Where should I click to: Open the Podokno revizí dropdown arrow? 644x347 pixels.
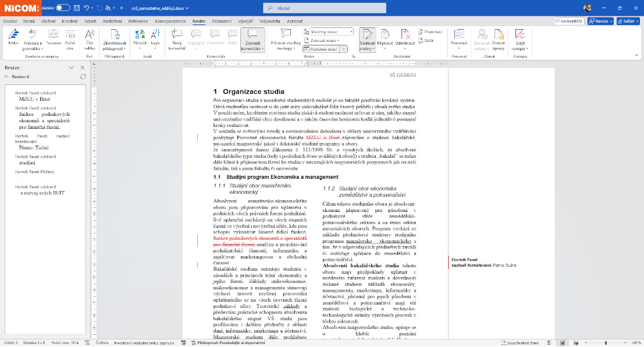343,49
